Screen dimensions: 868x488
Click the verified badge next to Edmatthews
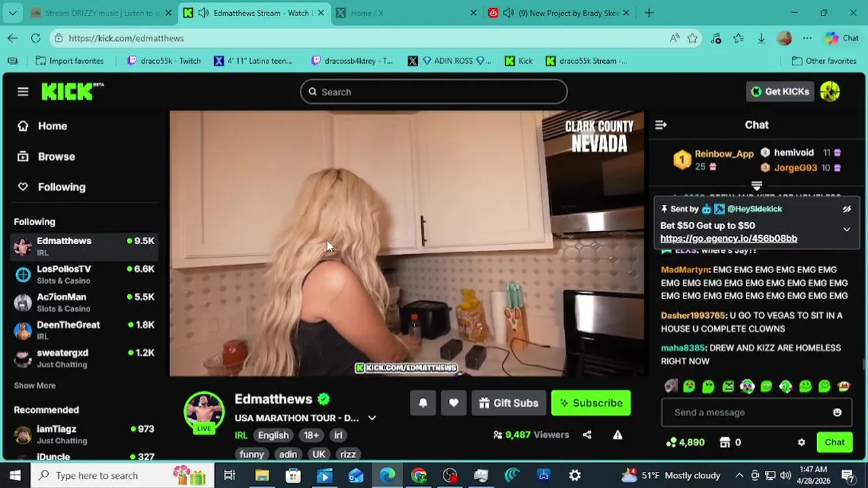323,399
